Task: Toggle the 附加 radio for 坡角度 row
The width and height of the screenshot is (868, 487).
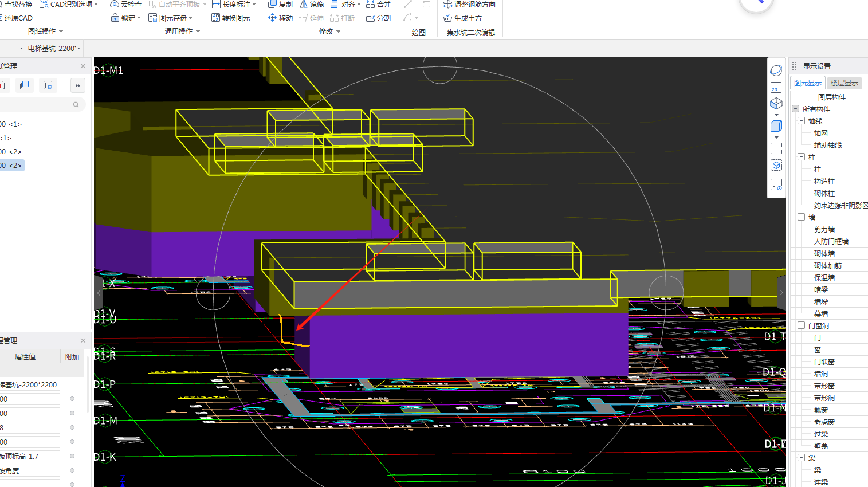Action: 72,471
